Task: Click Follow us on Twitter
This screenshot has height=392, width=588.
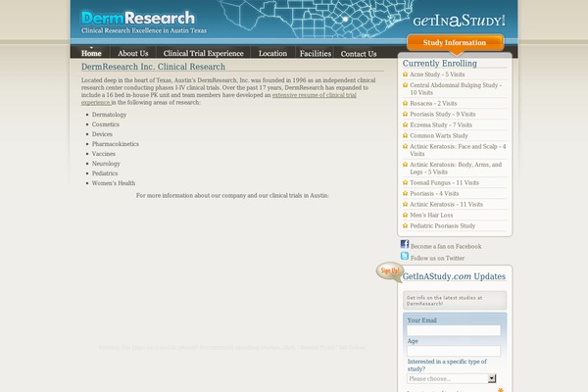Action: [437, 258]
